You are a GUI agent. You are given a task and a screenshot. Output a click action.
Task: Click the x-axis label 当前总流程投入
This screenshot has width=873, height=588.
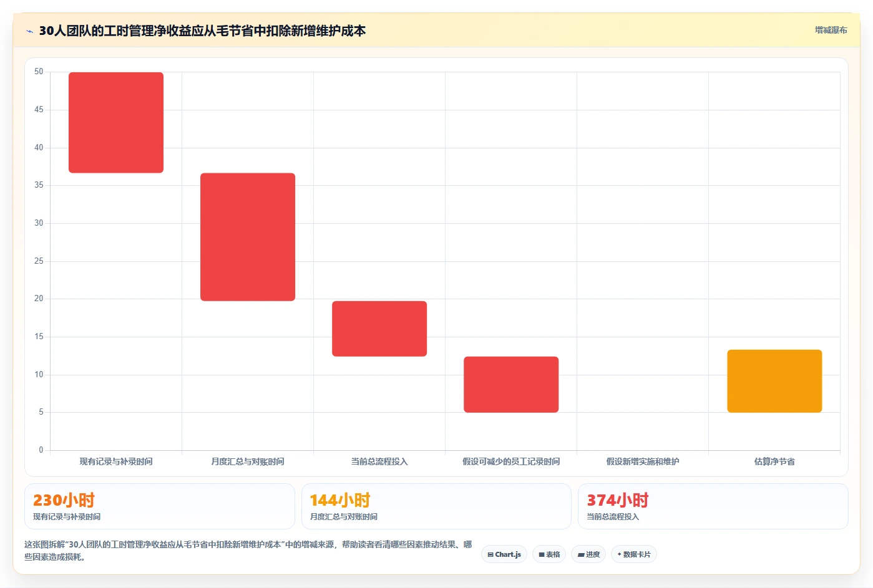tap(379, 461)
